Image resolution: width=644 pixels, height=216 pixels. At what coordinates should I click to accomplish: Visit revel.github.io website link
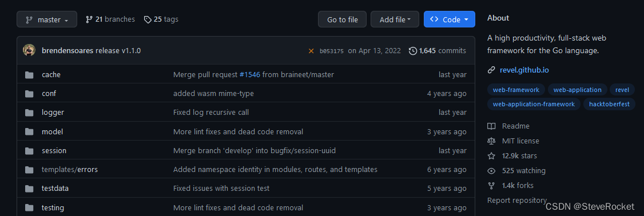pyautogui.click(x=524, y=70)
